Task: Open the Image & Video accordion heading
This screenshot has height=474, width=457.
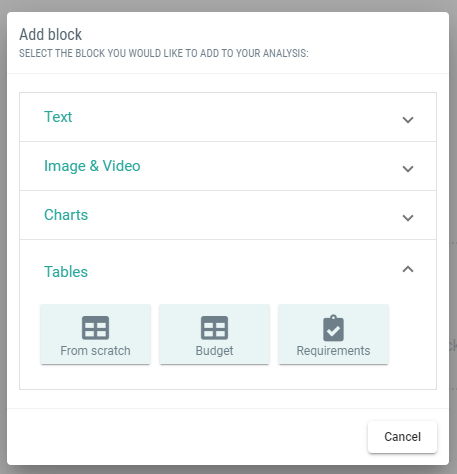Action: 92,166
